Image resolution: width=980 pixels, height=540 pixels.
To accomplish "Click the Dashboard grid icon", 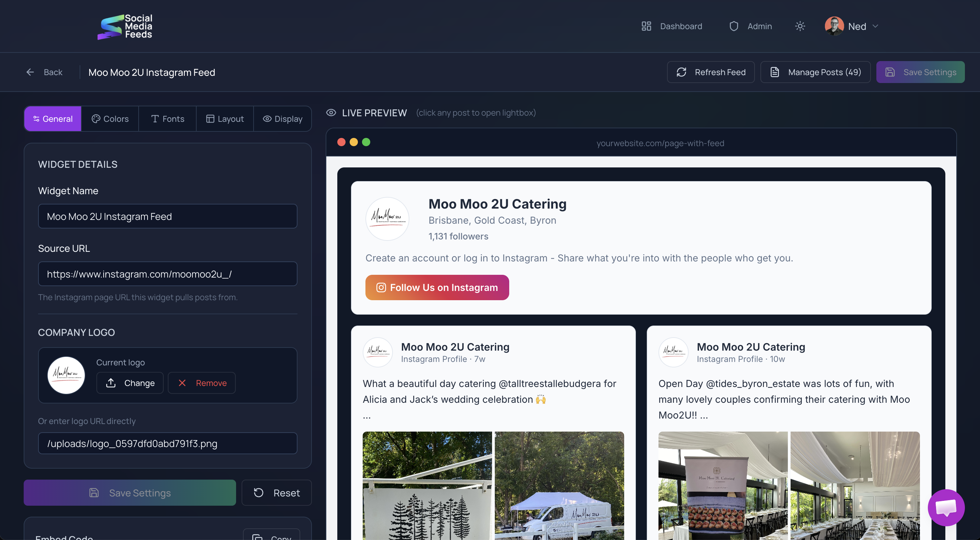I will (646, 26).
